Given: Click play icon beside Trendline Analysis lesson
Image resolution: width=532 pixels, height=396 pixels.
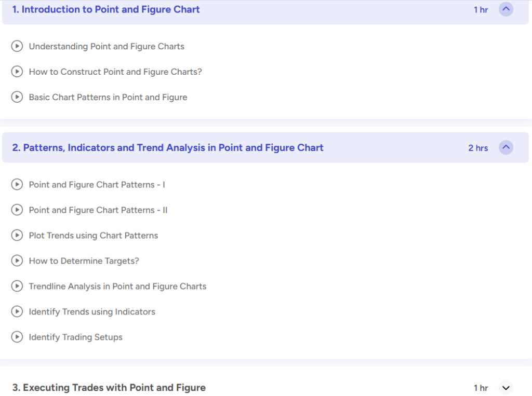Looking at the screenshot, I should pos(17,286).
